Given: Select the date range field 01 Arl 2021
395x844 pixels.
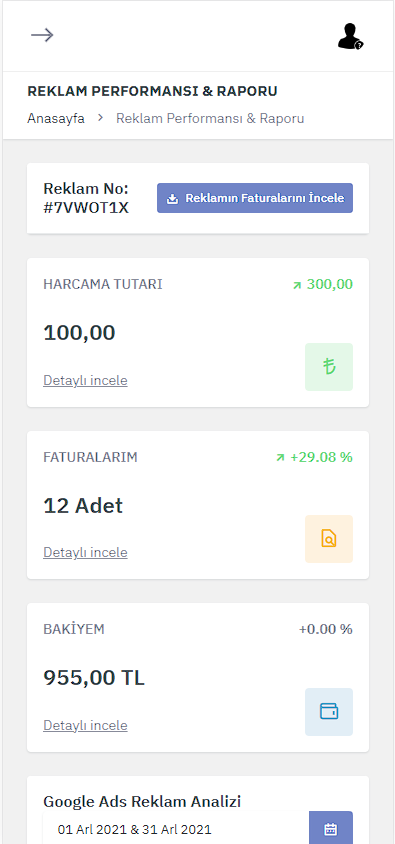Looking at the screenshot, I should point(176,829).
